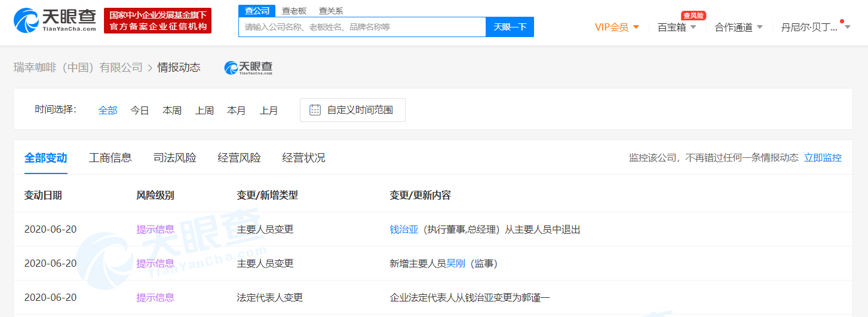Switch to the 查老板 search tab
Image resolution: width=868 pixels, height=317 pixels.
(293, 11)
